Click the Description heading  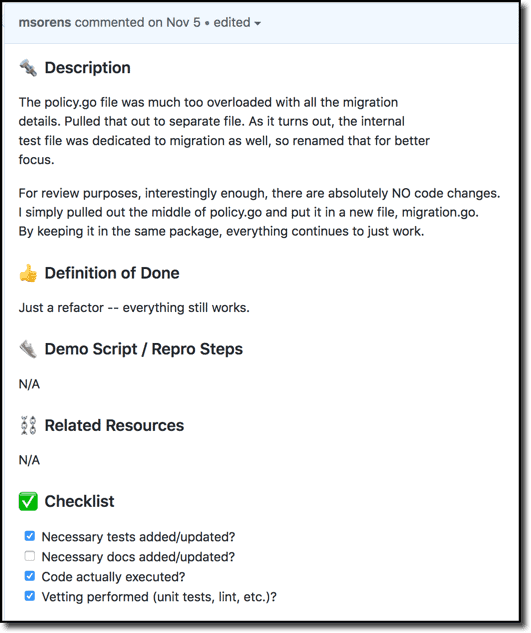click(88, 68)
